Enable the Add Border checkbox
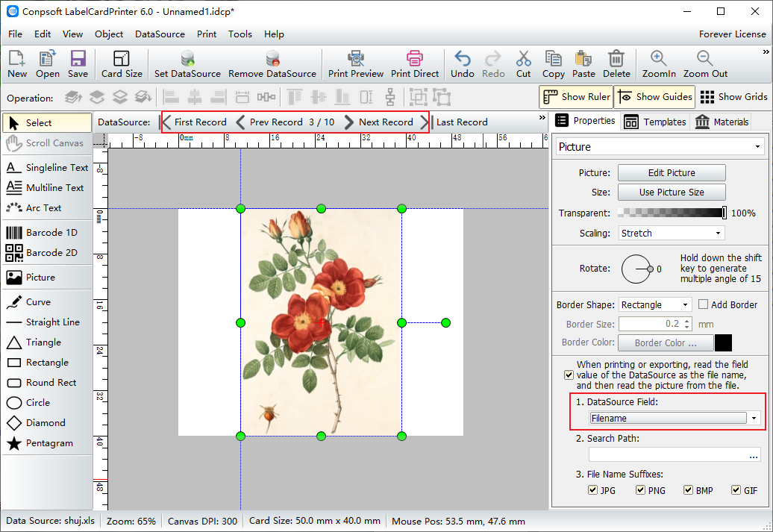 tap(703, 304)
